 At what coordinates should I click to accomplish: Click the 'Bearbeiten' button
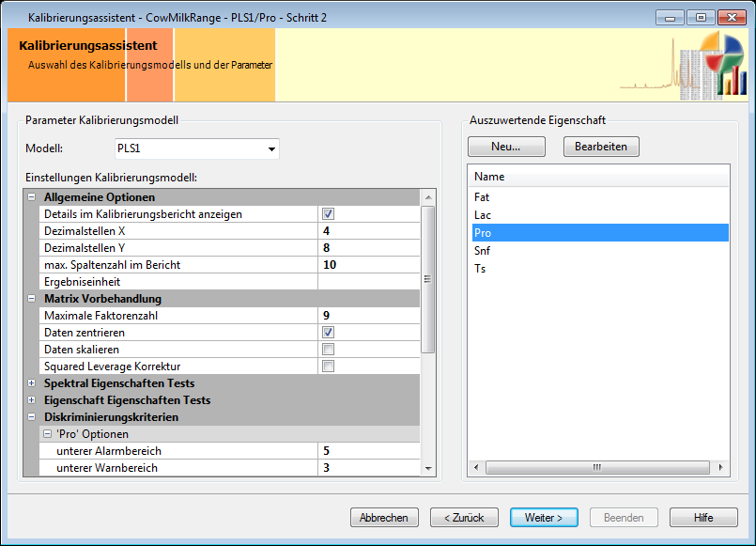click(601, 147)
